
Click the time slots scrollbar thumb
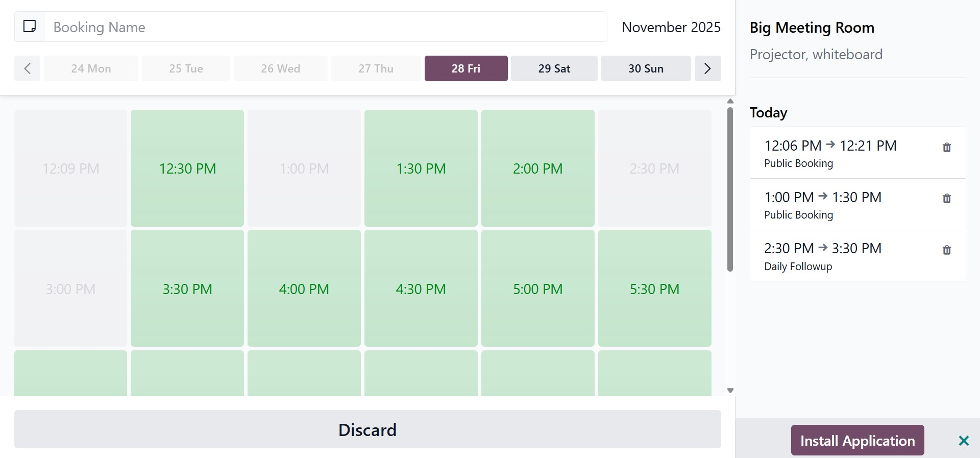coord(730,189)
